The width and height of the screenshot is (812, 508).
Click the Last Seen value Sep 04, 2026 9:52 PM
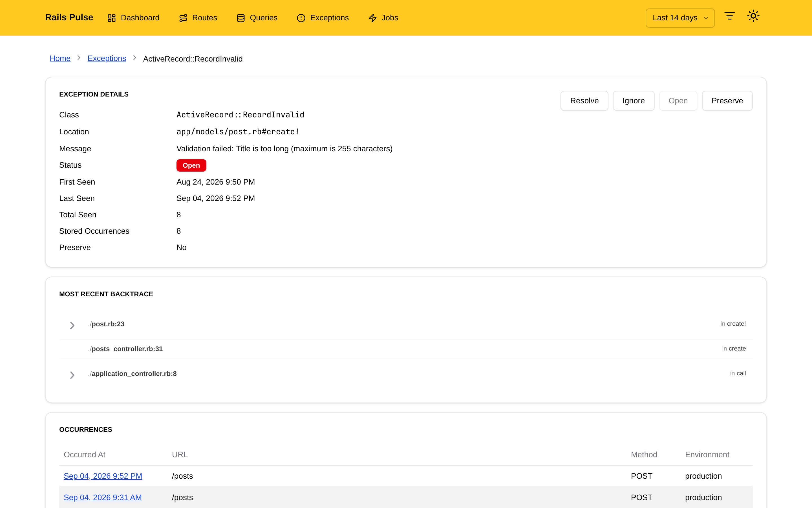click(x=216, y=198)
